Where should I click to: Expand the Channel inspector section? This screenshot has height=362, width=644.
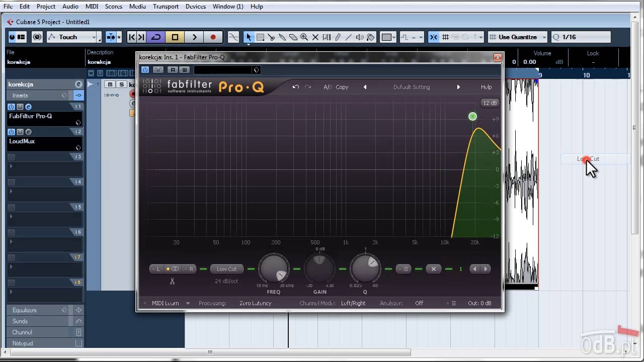pos(45,332)
